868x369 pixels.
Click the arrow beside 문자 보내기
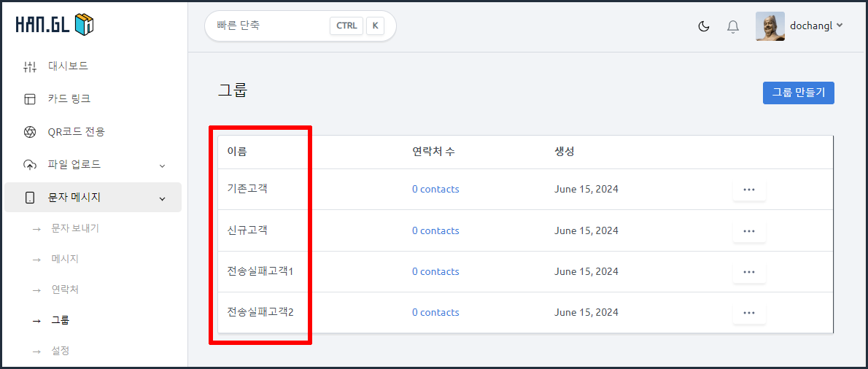[x=36, y=228]
